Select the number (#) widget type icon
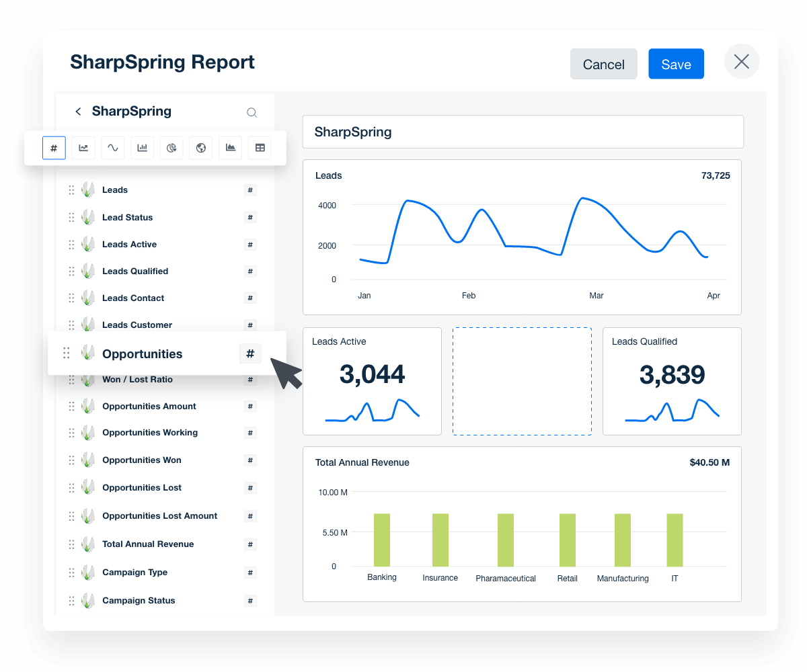The height and width of the screenshot is (672, 807). (54, 148)
